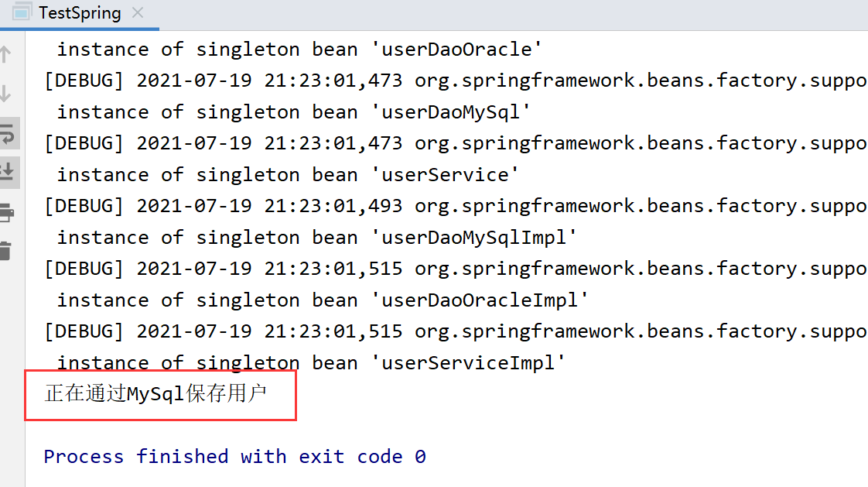Click the line with bean 'userDaoOracleImpl'

click(x=322, y=300)
